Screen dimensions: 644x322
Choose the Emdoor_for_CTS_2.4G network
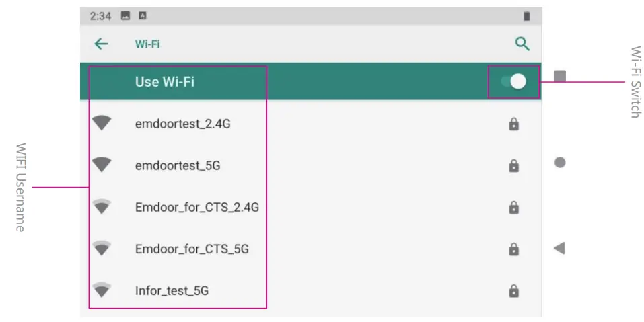point(196,207)
